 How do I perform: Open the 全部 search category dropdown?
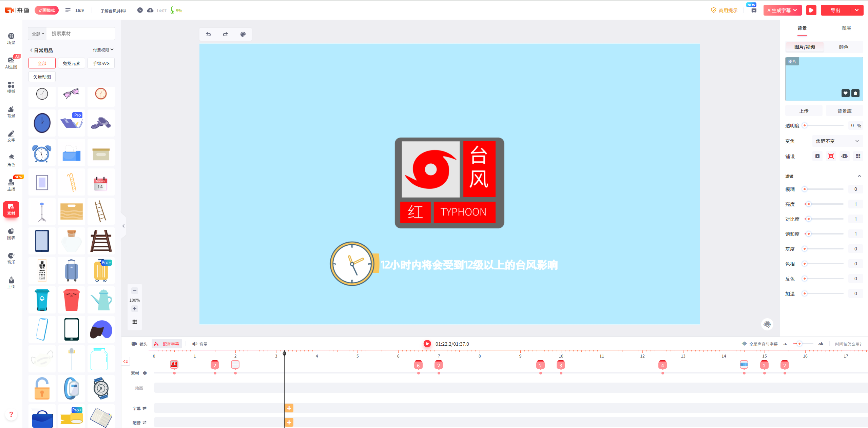(38, 34)
